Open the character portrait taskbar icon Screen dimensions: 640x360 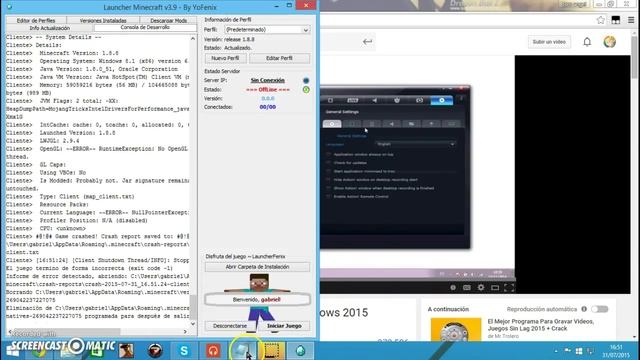(x=126, y=350)
